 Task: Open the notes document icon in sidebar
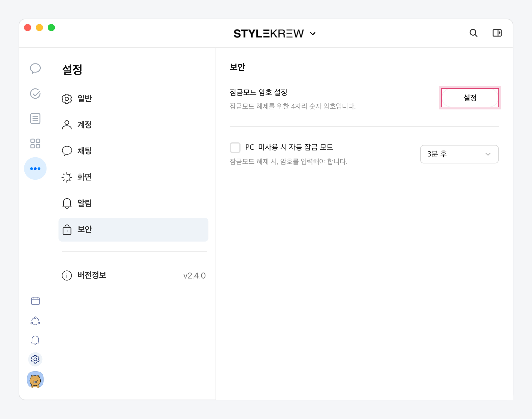(x=35, y=119)
